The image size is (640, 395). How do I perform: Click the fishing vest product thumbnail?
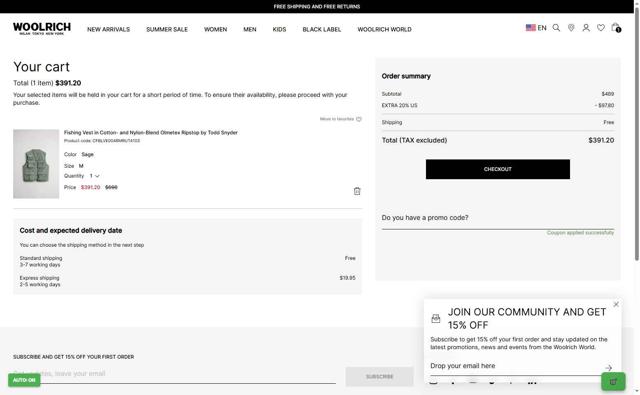click(x=36, y=164)
